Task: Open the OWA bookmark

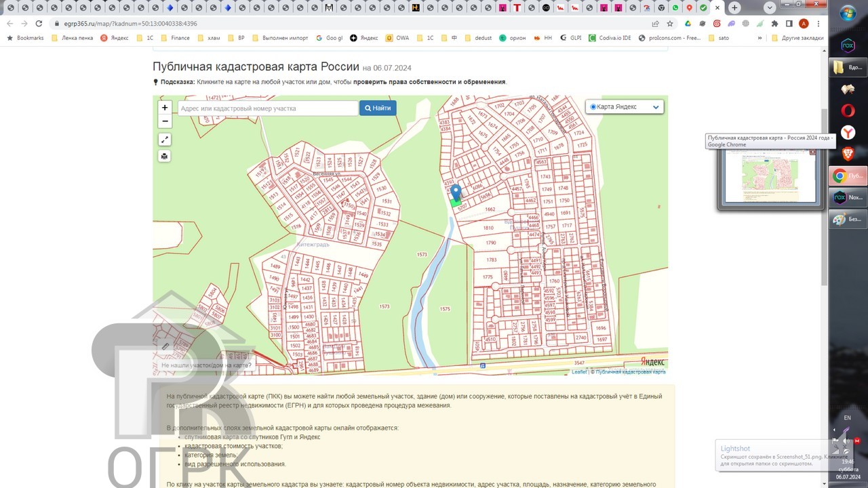Action: tap(397, 38)
